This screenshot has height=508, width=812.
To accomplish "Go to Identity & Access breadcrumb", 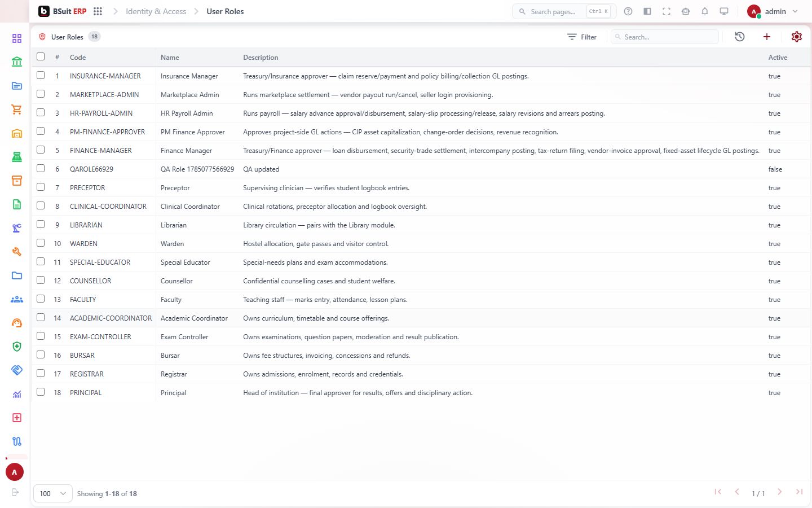I will [x=156, y=11].
